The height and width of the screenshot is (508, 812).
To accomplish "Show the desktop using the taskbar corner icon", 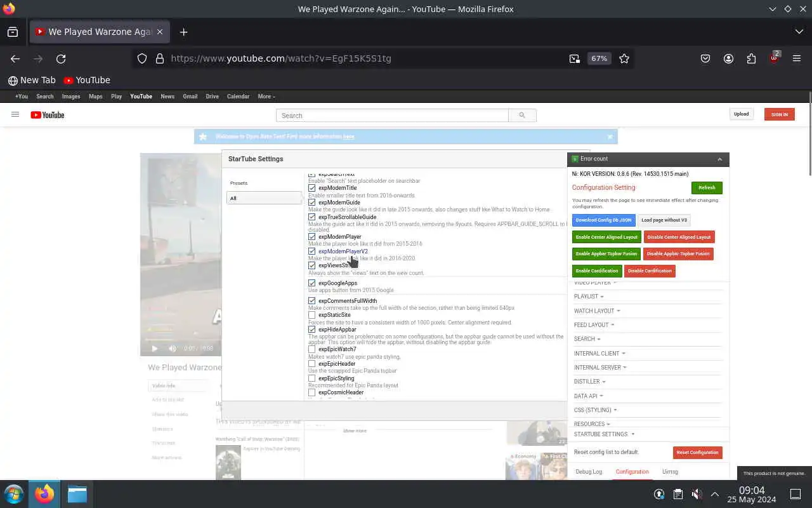I will (x=796, y=494).
